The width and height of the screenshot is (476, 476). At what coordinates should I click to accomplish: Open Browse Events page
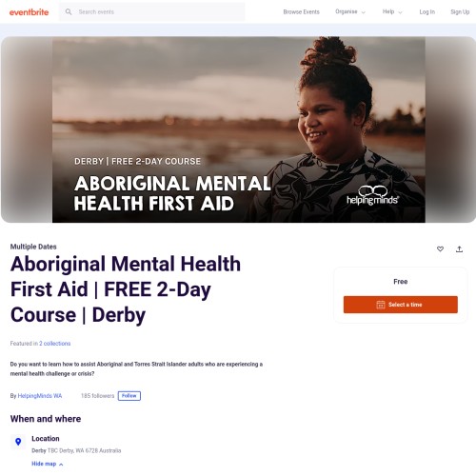(301, 11)
